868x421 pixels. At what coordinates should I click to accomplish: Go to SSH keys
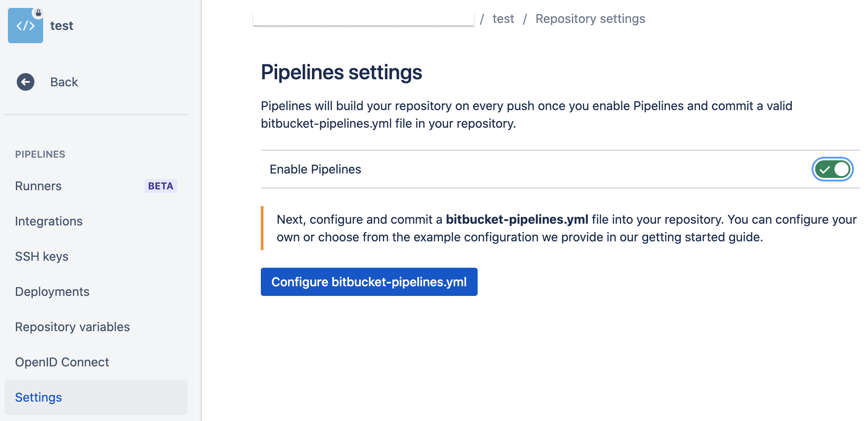(41, 256)
